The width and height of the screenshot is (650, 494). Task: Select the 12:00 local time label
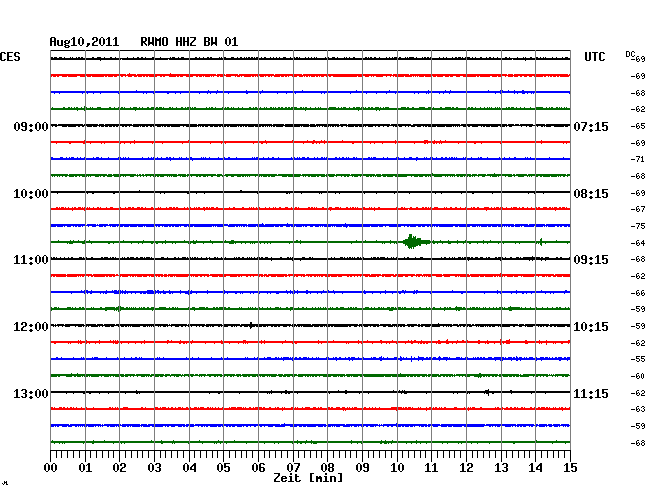coord(31,327)
